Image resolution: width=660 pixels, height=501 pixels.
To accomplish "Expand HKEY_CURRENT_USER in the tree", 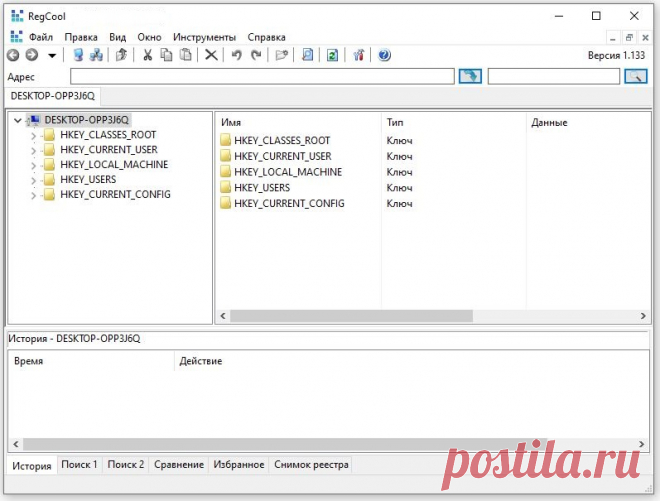I will [x=34, y=150].
